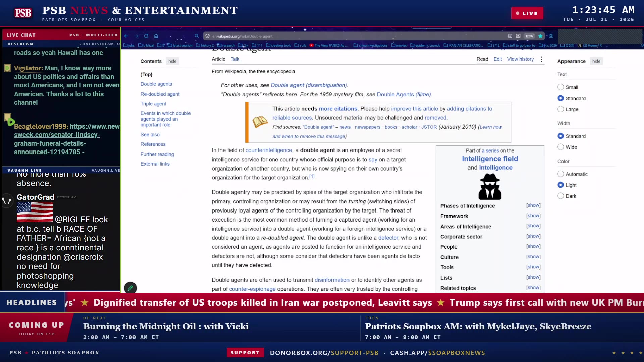Open the 'epidemic sounds' bookmark folder

point(425,45)
